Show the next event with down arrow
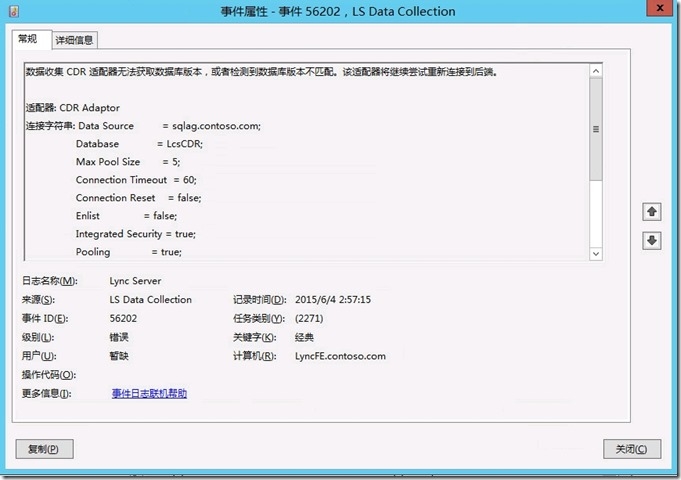Viewport: 681px width, 480px height. pyautogui.click(x=651, y=240)
